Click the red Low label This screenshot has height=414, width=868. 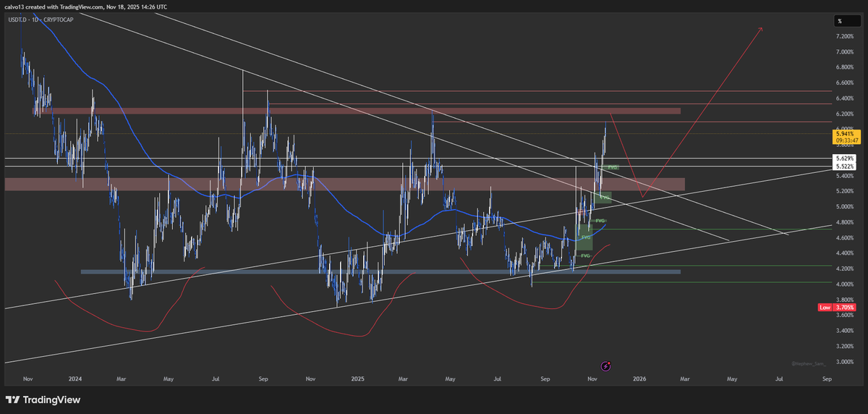824,308
